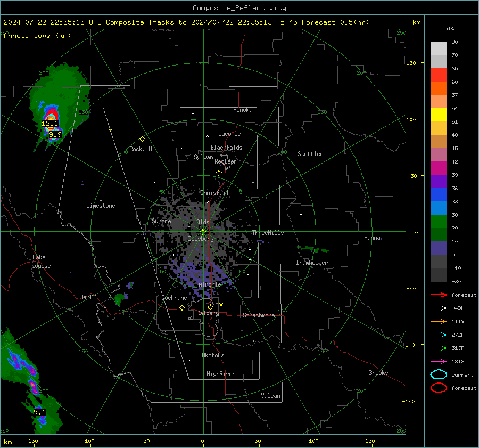Screen dimensions: 479x448
Task: Click the Cochrane city label
Action: point(174,298)
